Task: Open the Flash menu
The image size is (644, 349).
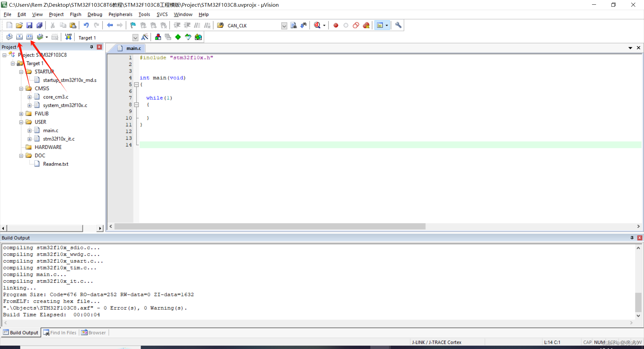Action: (x=75, y=14)
